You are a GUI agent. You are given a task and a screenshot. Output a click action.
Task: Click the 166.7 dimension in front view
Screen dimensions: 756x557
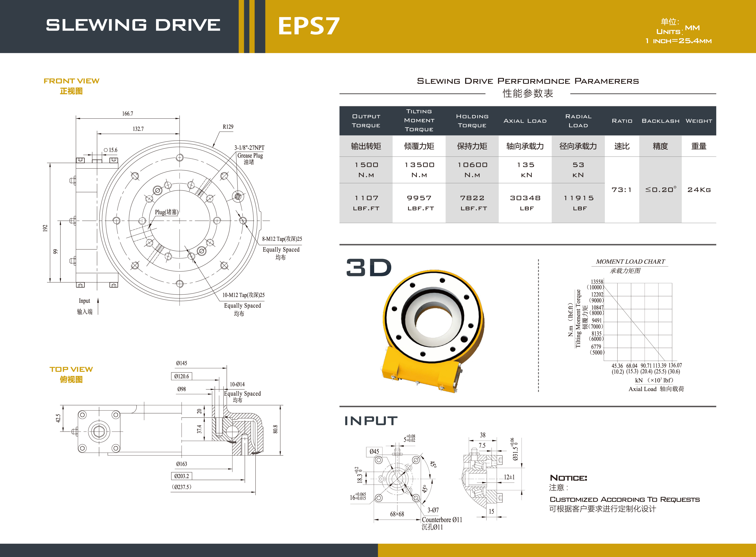(x=128, y=114)
